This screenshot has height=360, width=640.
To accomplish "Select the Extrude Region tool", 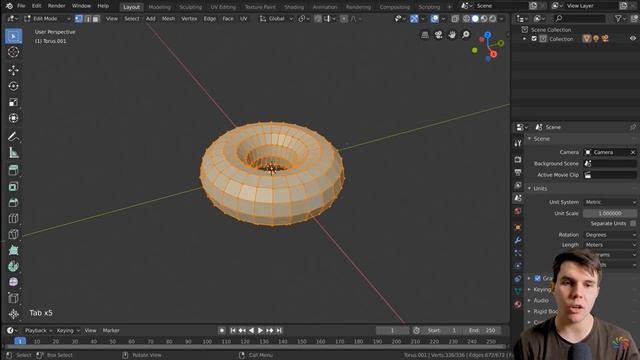I will pos(13,170).
